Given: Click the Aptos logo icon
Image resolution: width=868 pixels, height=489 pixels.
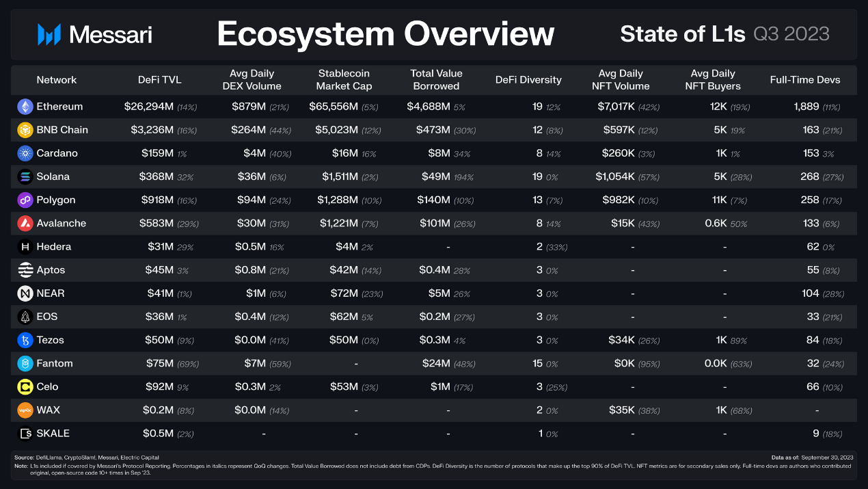Looking at the screenshot, I should [25, 270].
